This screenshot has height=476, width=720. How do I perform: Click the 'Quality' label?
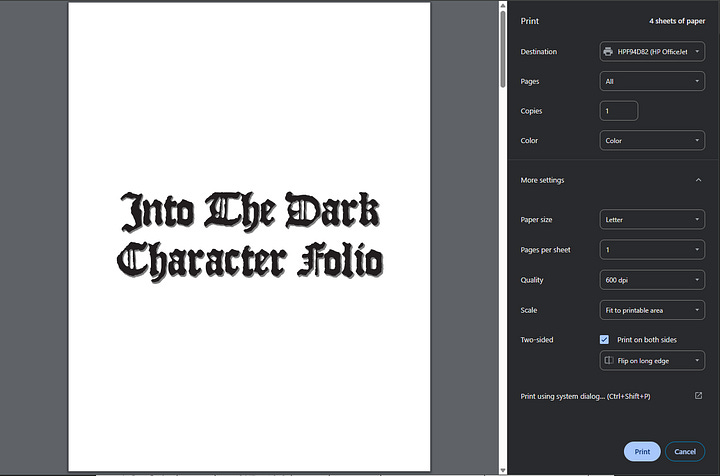click(x=532, y=280)
